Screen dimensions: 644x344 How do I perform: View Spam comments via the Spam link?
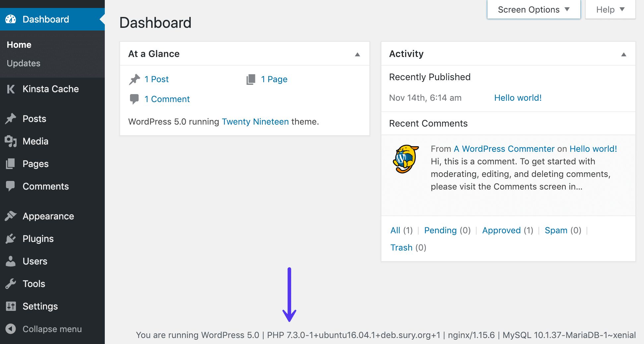pyautogui.click(x=556, y=230)
